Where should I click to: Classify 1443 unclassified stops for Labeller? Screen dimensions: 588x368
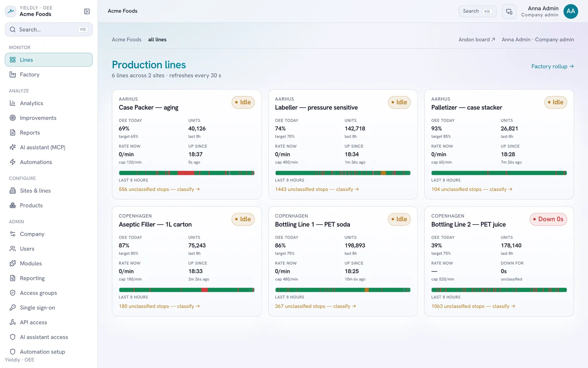[x=317, y=189]
